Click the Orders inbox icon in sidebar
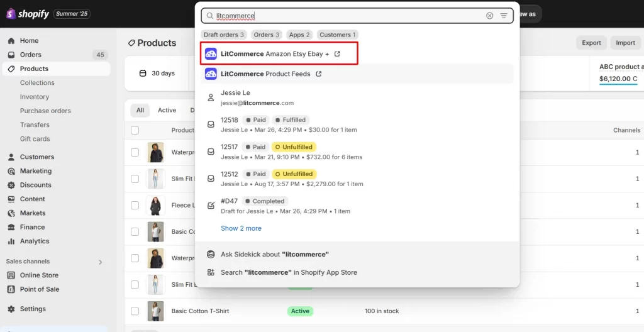 (x=11, y=55)
